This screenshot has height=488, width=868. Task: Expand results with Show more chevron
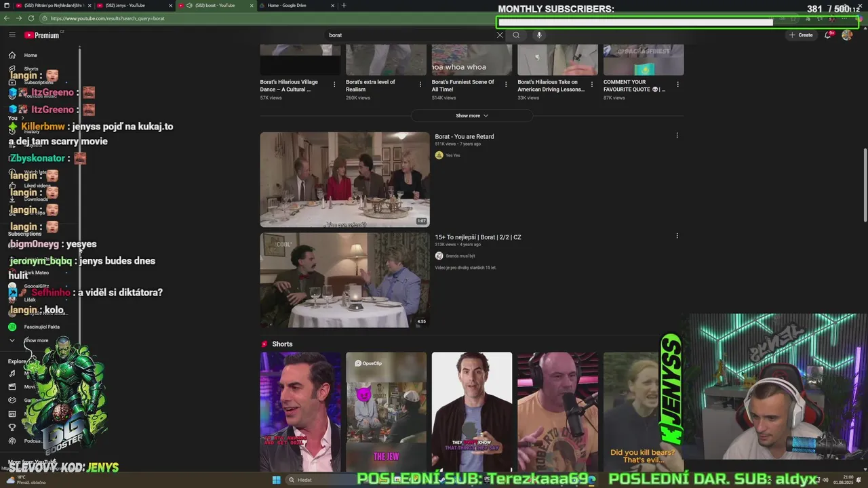[x=472, y=116]
